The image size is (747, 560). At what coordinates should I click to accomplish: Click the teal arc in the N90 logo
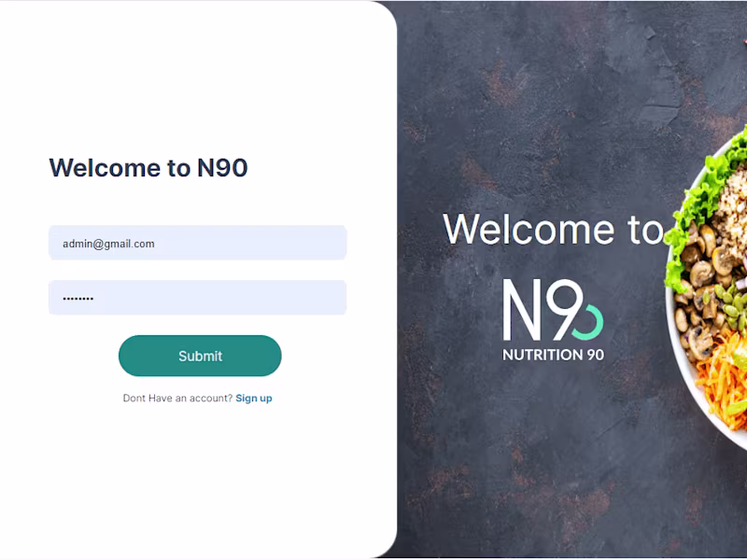pyautogui.click(x=590, y=324)
